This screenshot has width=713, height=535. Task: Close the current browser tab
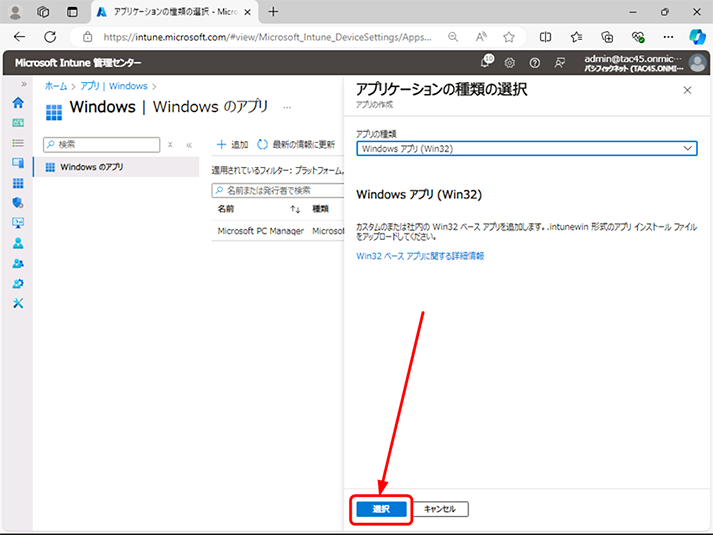coord(247,12)
